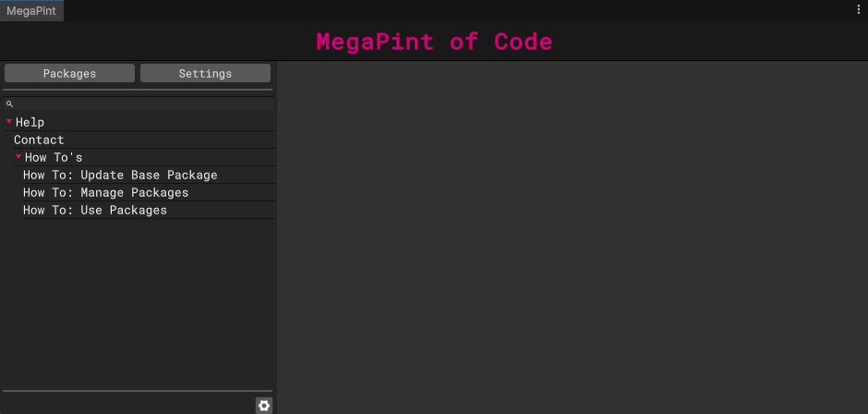The image size is (868, 414).
Task: Open the Contact help page
Action: [39, 140]
